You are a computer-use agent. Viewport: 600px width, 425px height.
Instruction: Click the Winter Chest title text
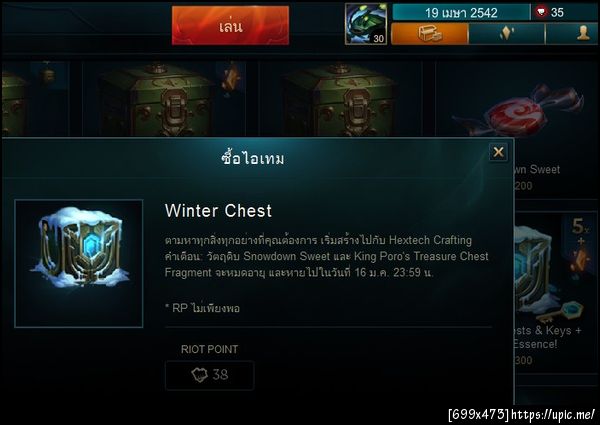pyautogui.click(x=218, y=210)
